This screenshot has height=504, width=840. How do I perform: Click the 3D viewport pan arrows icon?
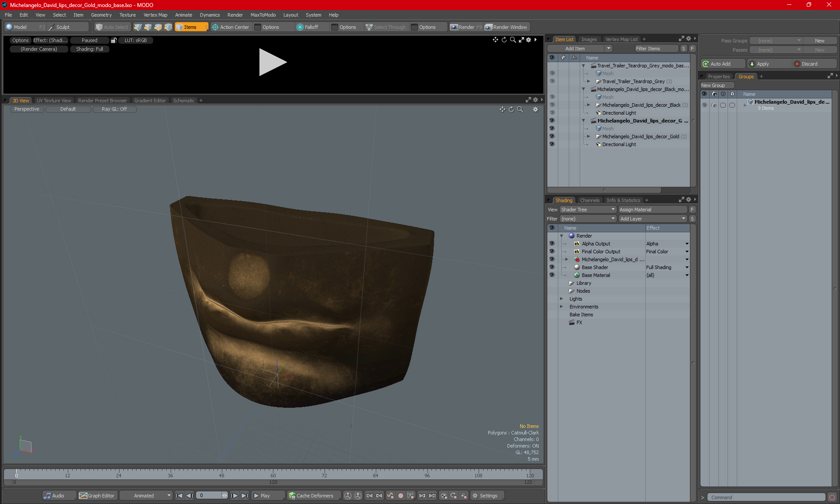tap(502, 109)
